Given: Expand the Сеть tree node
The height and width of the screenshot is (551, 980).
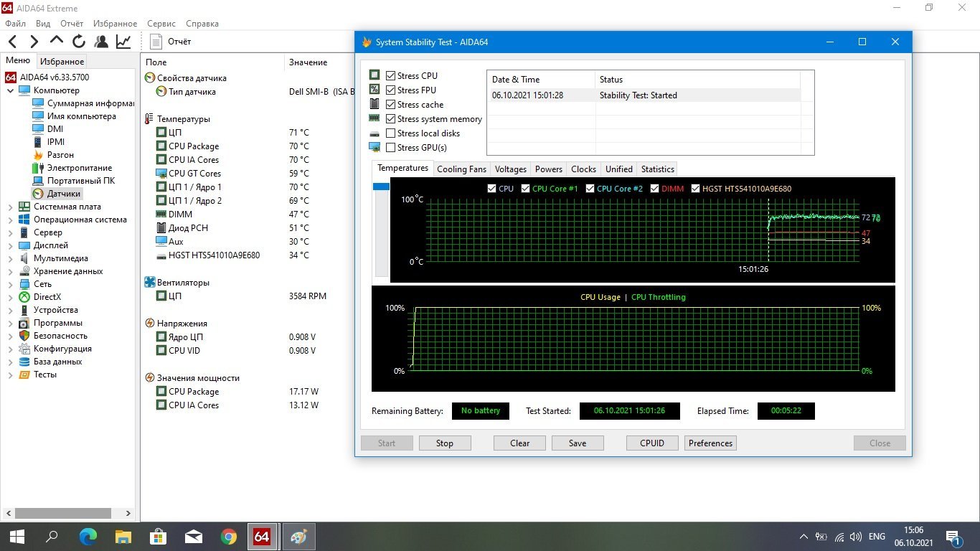Looking at the screenshot, I should [x=11, y=284].
